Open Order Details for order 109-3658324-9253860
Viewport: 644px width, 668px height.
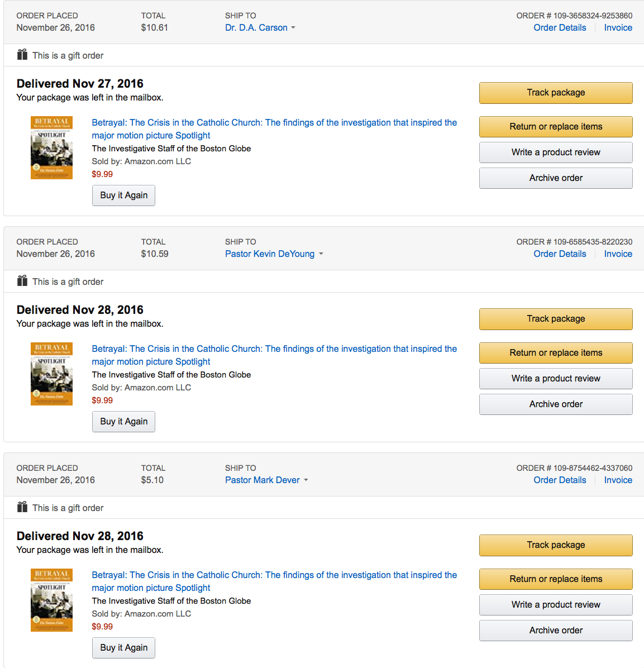[x=560, y=28]
